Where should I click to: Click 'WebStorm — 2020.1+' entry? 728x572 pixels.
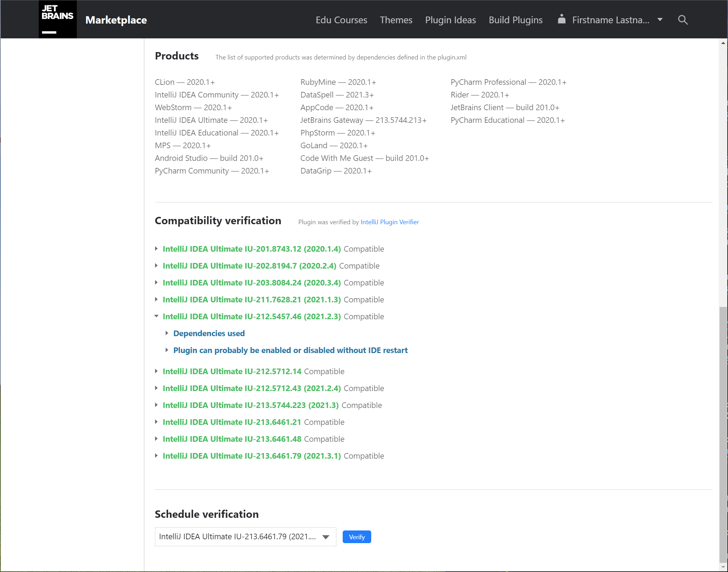click(193, 107)
